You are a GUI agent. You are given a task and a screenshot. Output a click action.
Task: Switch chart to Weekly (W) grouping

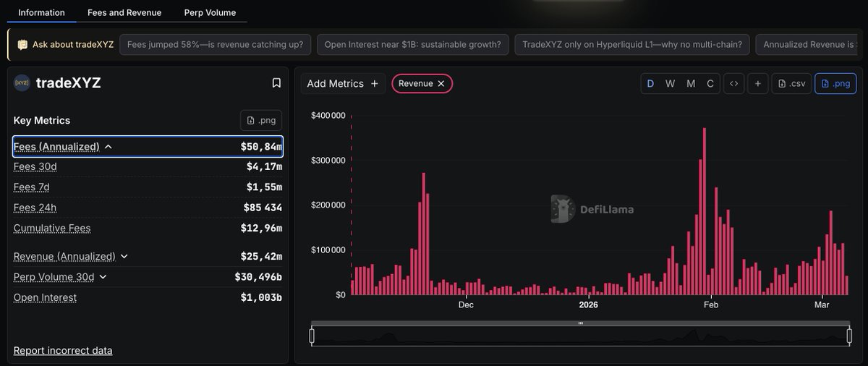[x=671, y=84]
